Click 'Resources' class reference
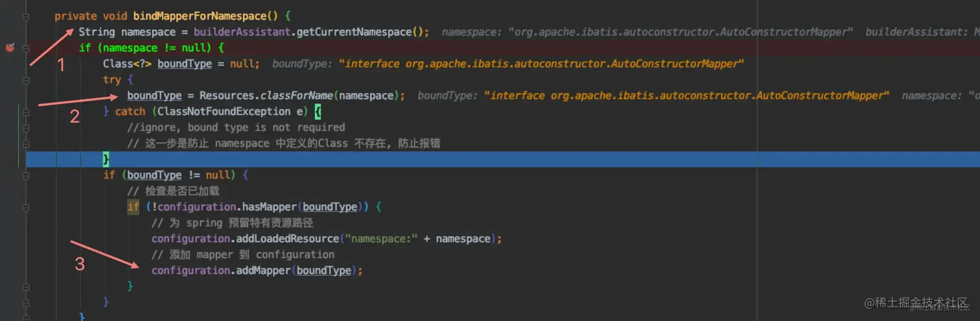Image resolution: width=980 pixels, height=321 pixels. pyautogui.click(x=226, y=95)
